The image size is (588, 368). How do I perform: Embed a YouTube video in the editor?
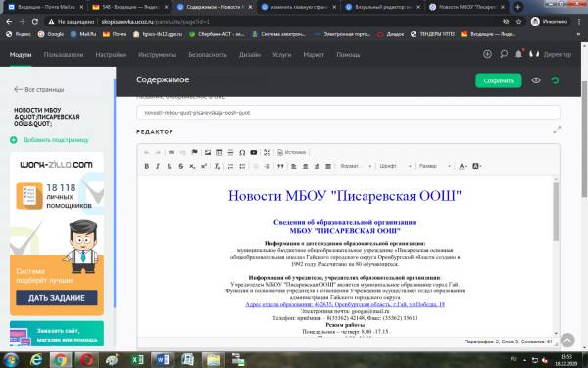pos(254,152)
